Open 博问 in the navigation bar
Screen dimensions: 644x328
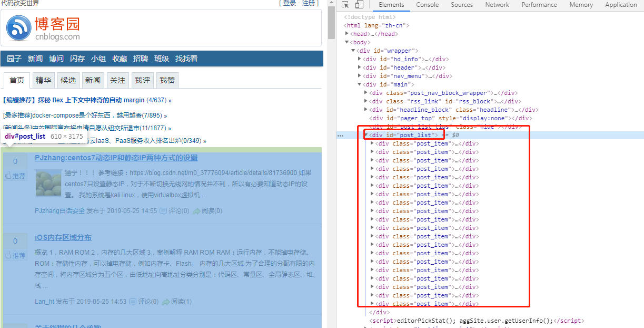(56, 59)
